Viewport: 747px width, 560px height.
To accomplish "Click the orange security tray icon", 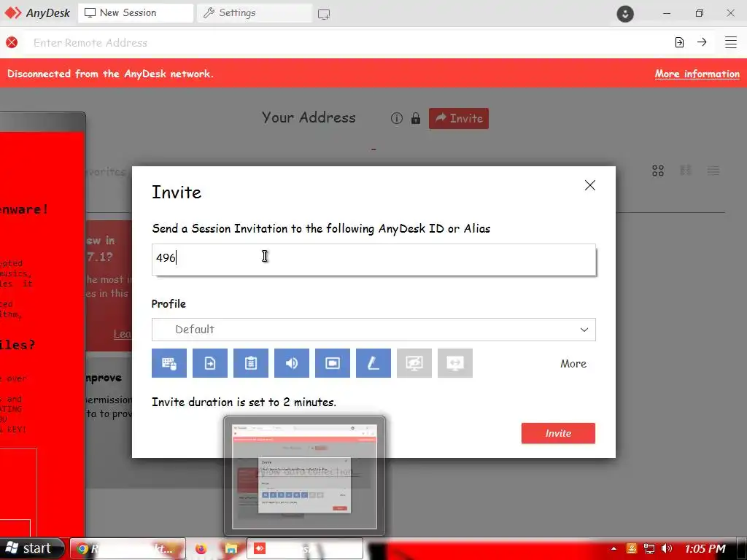I will [632, 548].
